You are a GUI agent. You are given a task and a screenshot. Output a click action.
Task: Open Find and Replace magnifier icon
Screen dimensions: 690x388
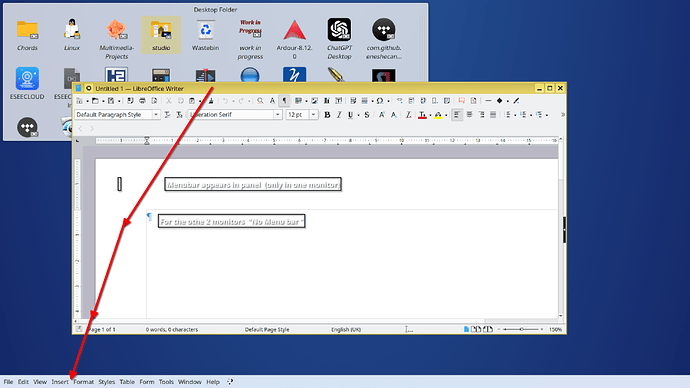[261, 101]
